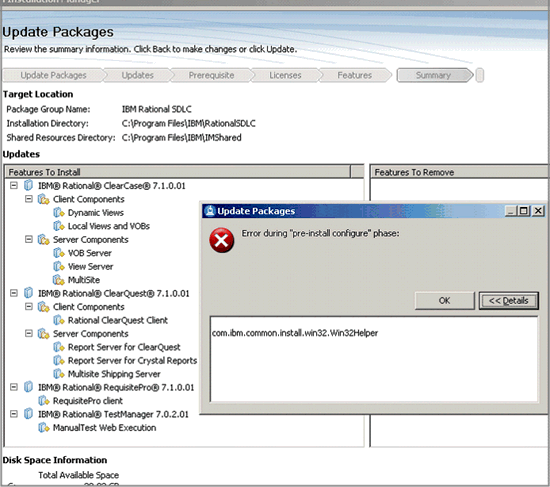550x487 pixels.
Task: Select ManualTest Web Execution tree row
Action: click(x=97, y=428)
